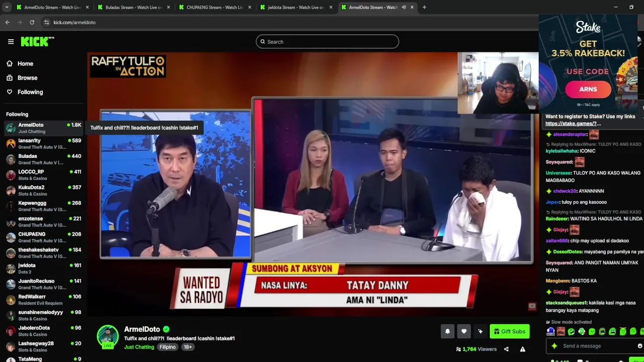The image size is (644, 362).
Task: Close the Buladas Stream tab
Action: point(168,7)
